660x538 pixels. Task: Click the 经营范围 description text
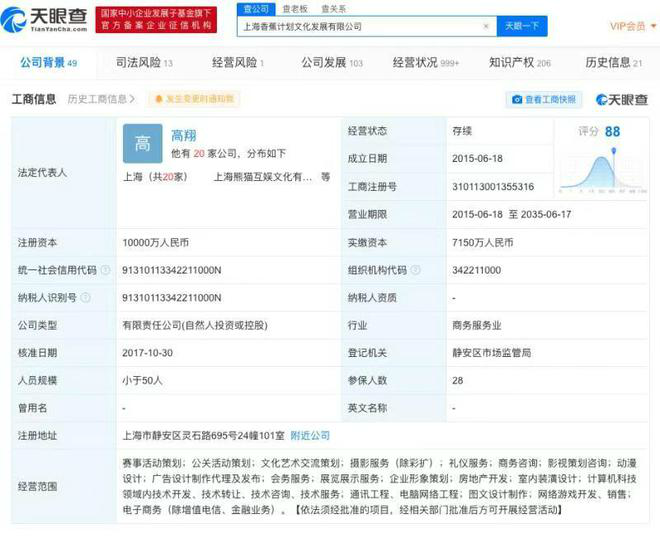click(379, 486)
